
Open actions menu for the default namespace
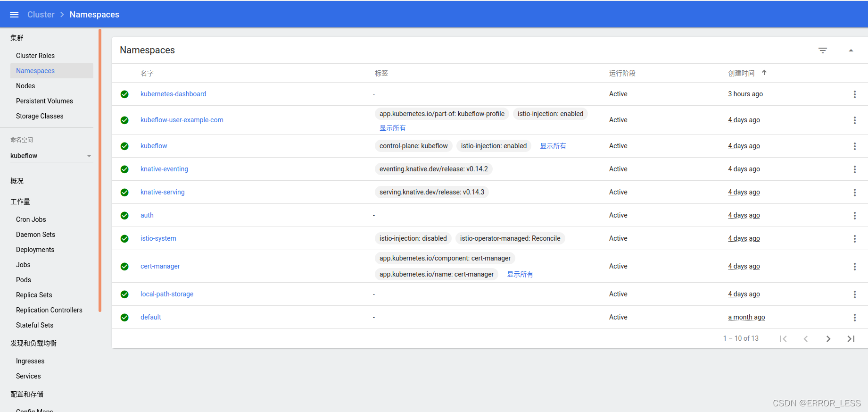[854, 318]
